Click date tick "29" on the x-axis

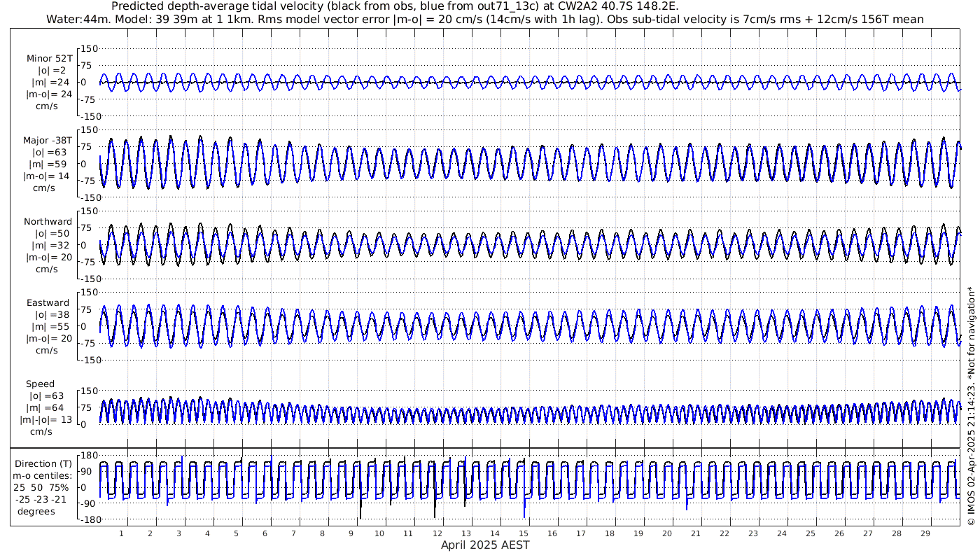(x=925, y=533)
